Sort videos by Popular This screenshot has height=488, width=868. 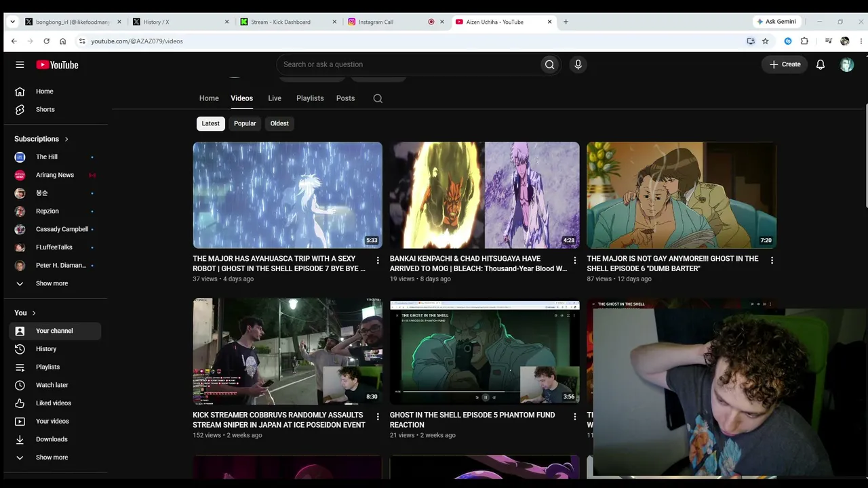[245, 123]
